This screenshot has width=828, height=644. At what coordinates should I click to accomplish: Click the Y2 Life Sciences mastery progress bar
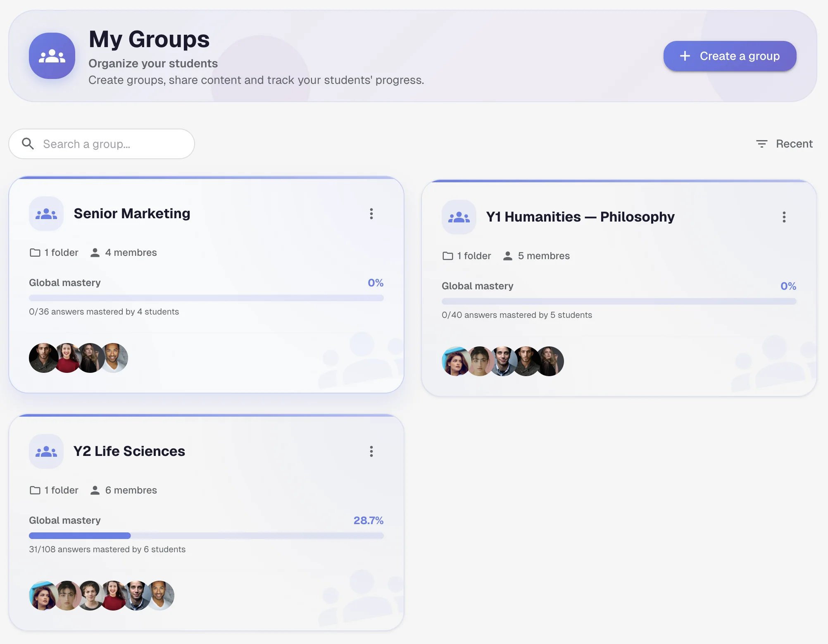[206, 536]
